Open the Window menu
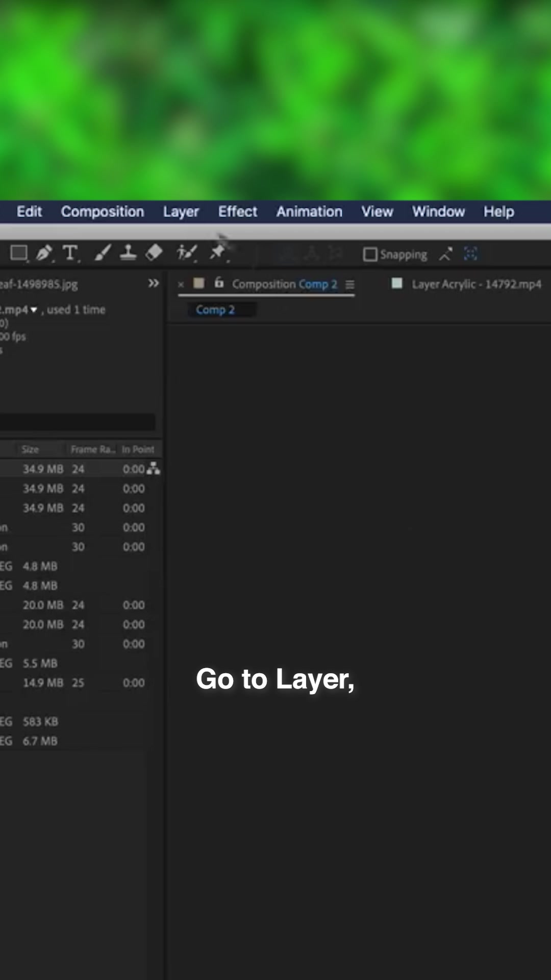The image size is (551, 980). click(x=439, y=211)
